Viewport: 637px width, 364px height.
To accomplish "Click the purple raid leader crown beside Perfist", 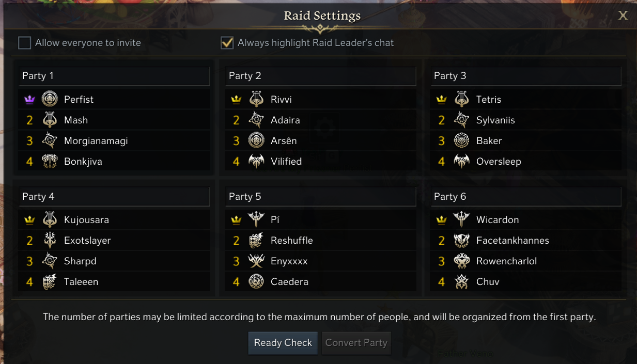I will (x=29, y=99).
